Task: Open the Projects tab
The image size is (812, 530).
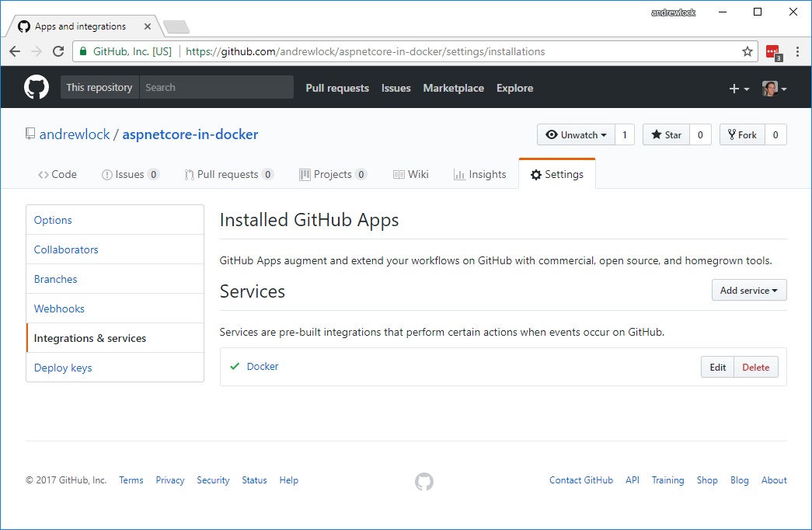Action: click(x=333, y=175)
